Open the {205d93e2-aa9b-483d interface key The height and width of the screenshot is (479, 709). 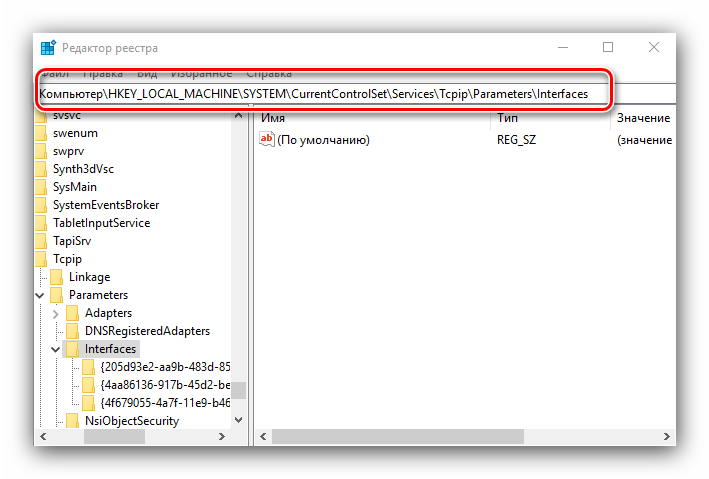click(x=165, y=367)
